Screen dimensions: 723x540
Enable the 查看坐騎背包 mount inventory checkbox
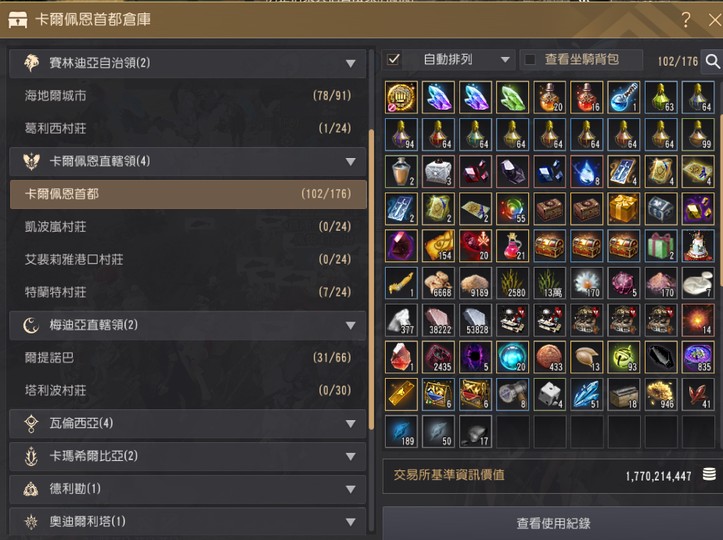[530, 59]
